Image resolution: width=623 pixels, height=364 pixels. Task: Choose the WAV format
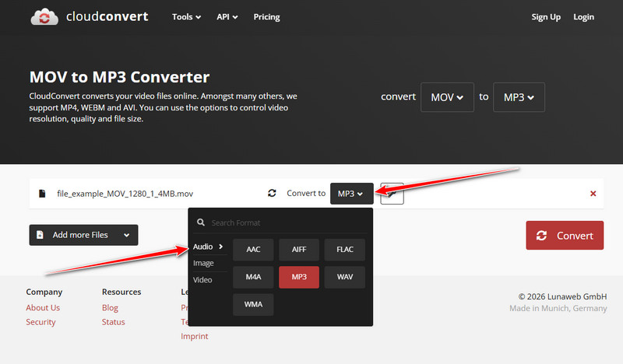pos(344,277)
